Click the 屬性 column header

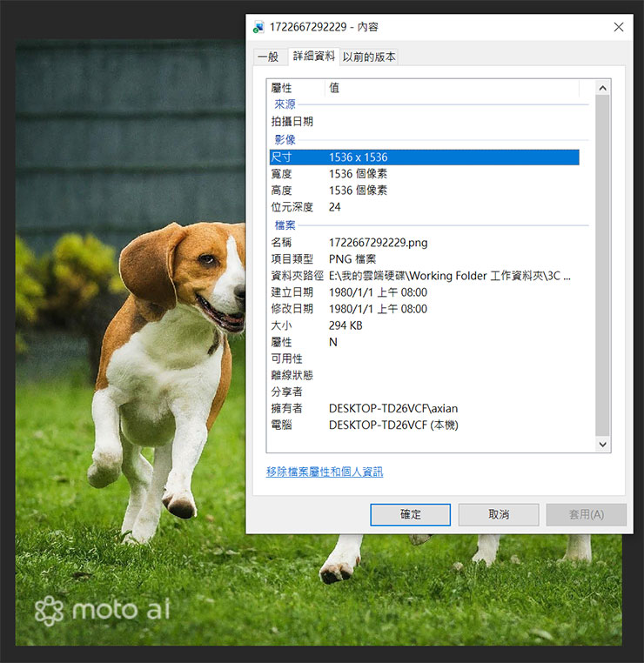click(x=296, y=88)
